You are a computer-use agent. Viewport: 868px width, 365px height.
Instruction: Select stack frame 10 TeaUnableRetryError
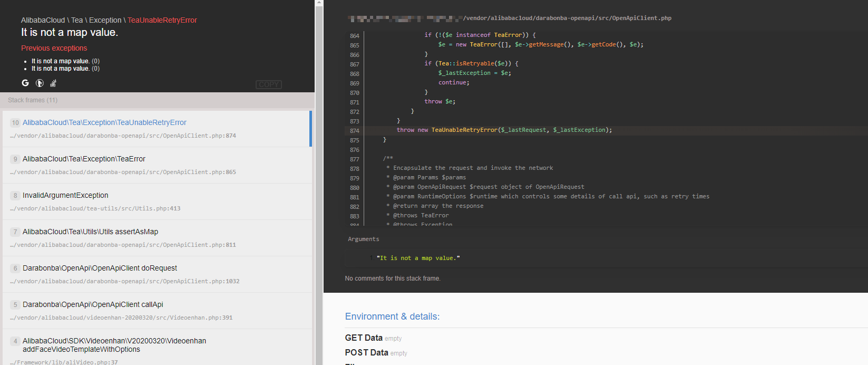point(157,129)
